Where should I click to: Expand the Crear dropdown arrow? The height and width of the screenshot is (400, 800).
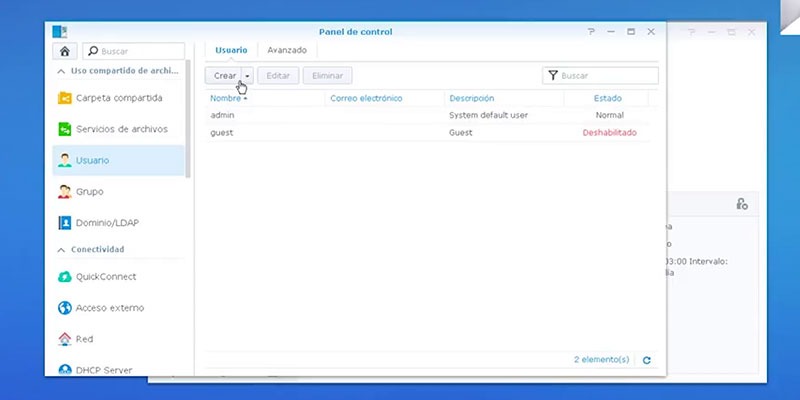pos(247,76)
